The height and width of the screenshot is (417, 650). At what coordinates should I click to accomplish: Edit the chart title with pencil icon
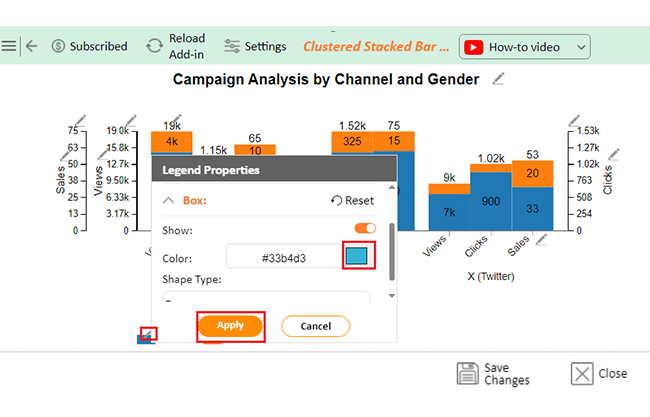pyautogui.click(x=498, y=78)
